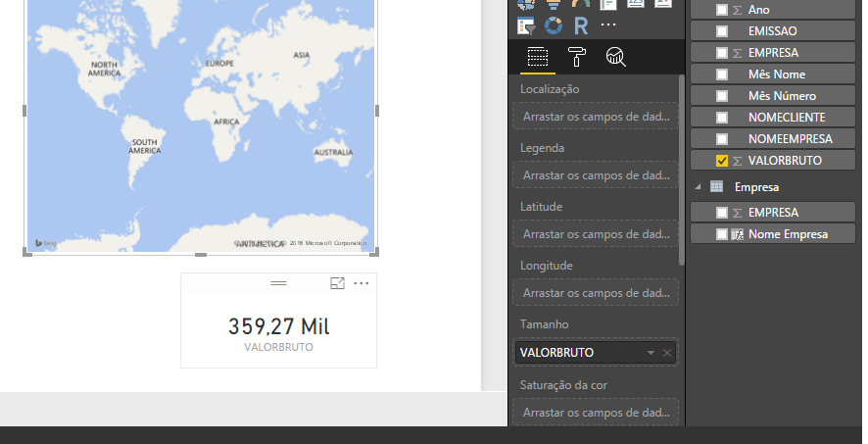The height and width of the screenshot is (444, 868).
Task: Click the Visualizations pane scrollbar
Action: [x=682, y=170]
